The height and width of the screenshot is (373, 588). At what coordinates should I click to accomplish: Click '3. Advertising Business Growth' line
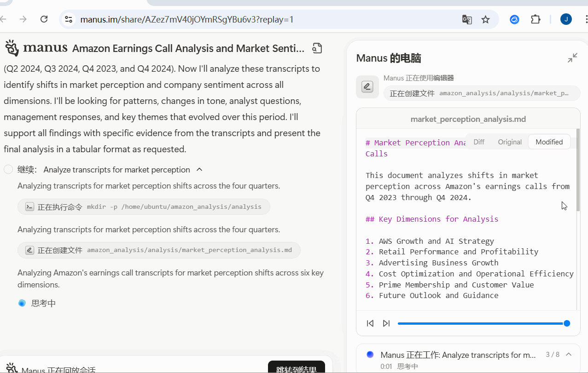click(432, 263)
